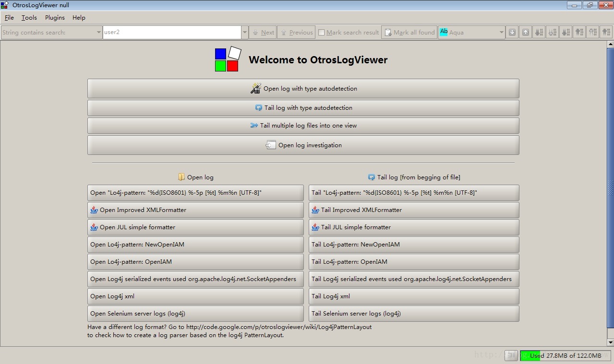Open the search text history dropdown arrow

pyautogui.click(x=245, y=33)
